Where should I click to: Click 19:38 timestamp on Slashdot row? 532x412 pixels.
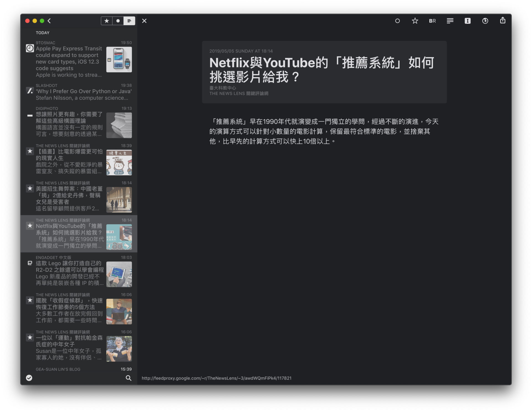(x=126, y=85)
